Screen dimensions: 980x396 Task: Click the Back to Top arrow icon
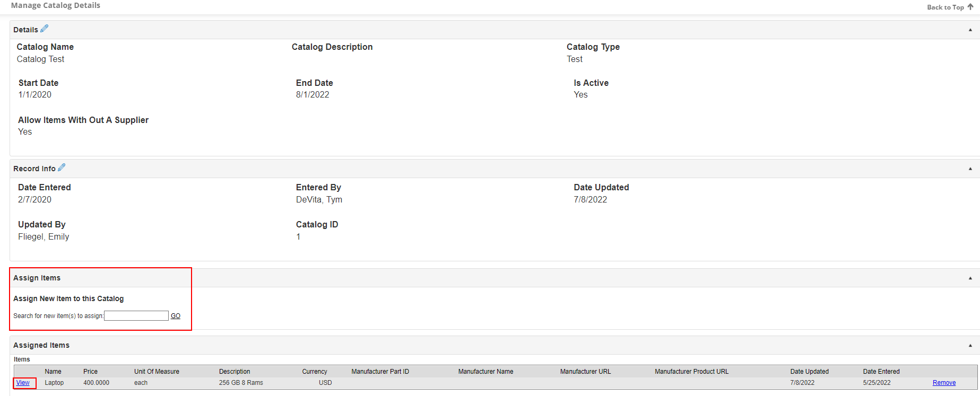(970, 7)
